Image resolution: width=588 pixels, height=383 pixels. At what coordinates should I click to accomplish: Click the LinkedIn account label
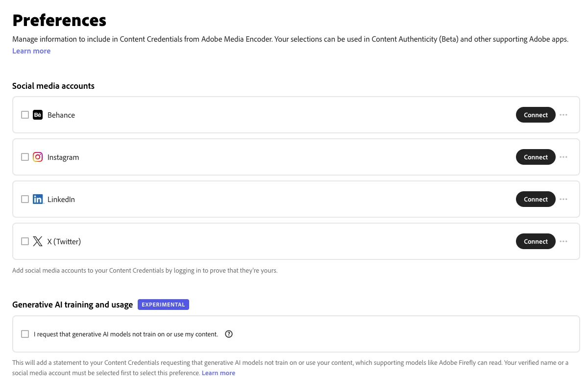tap(61, 199)
